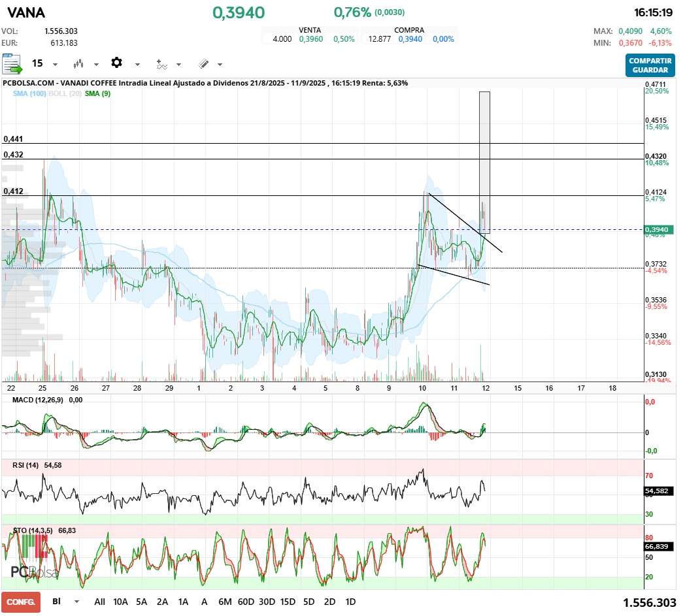The height and width of the screenshot is (616, 685).
Task: Click the STO (14,3,5) indicator label
Action: coord(33,531)
